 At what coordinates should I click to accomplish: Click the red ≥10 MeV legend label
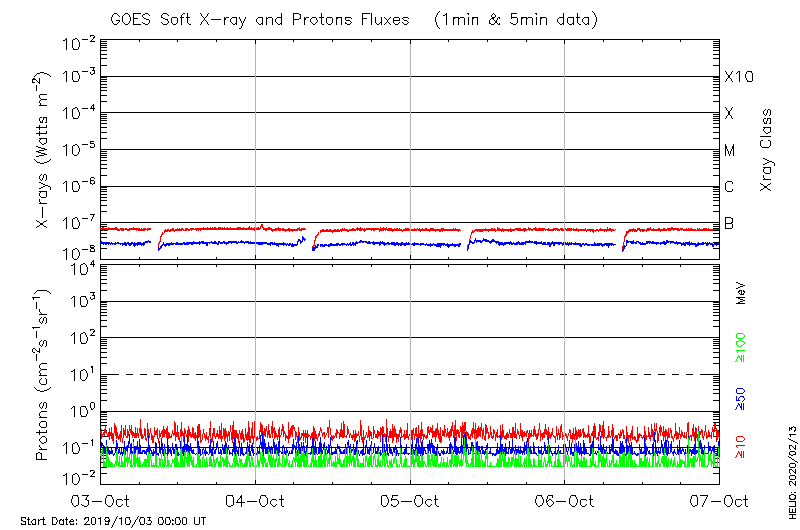tap(742, 448)
